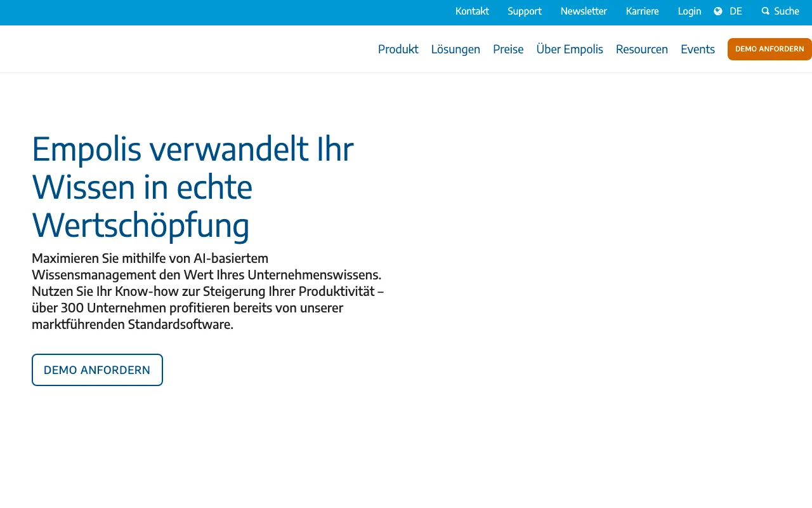Image resolution: width=812 pixels, height=508 pixels.
Task: Click the headline 'Empolis verwandelt Ihr Wissen'
Action: pyautogui.click(x=193, y=187)
